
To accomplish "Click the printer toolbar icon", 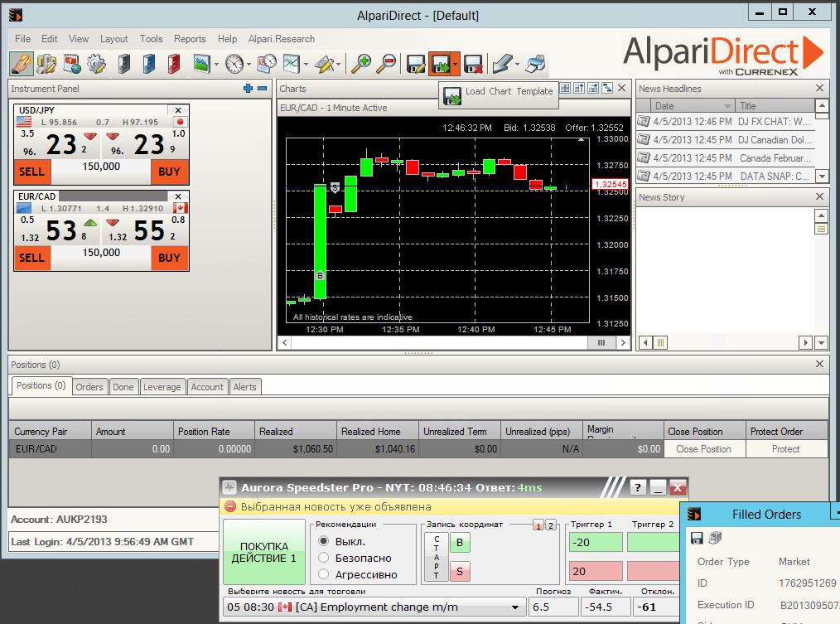I will click(x=535, y=64).
